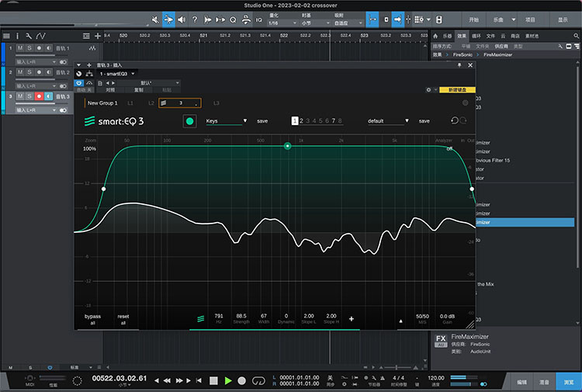Click the smart:EQ 3 undo arrow
This screenshot has height=392, width=582.
(x=454, y=120)
